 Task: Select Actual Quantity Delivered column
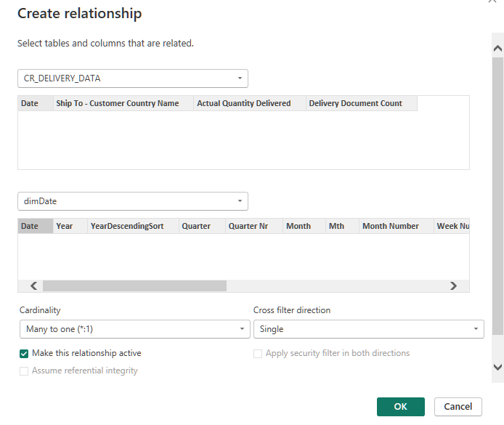tap(250, 103)
